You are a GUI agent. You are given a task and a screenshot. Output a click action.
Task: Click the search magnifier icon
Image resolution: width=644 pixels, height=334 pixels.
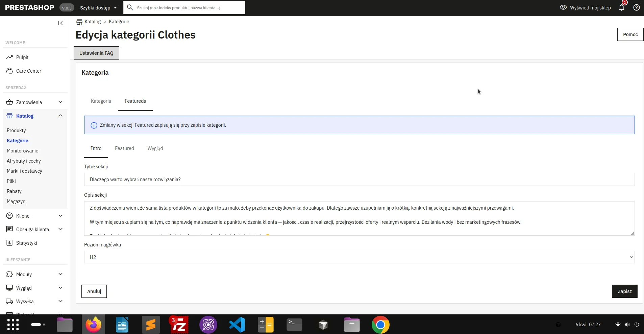pyautogui.click(x=130, y=7)
